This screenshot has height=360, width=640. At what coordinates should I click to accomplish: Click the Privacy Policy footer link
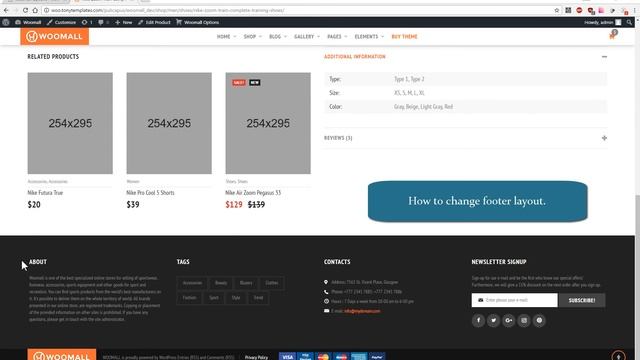256,357
